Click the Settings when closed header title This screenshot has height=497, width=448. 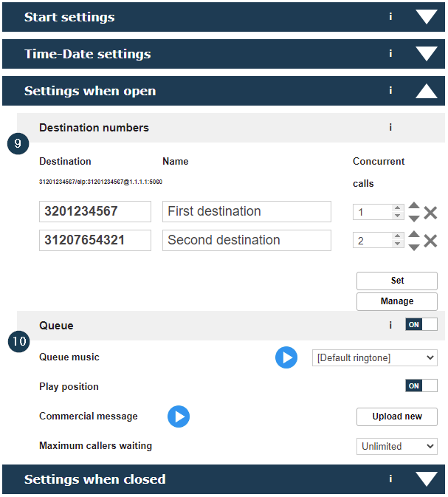[94, 479]
